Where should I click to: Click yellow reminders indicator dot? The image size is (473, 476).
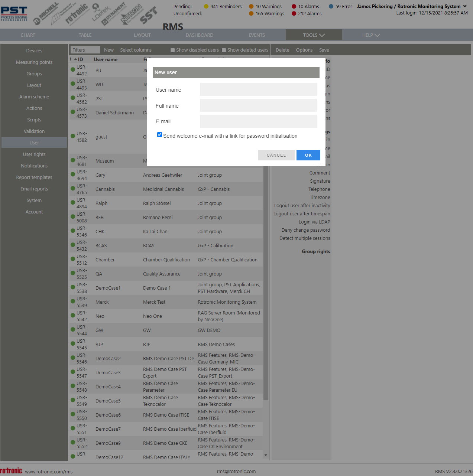(206, 6)
